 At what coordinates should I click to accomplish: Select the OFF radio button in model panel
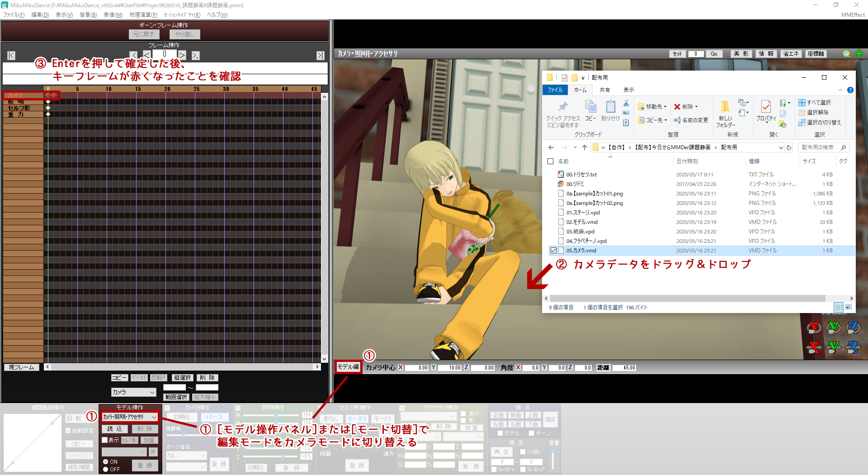(106, 470)
